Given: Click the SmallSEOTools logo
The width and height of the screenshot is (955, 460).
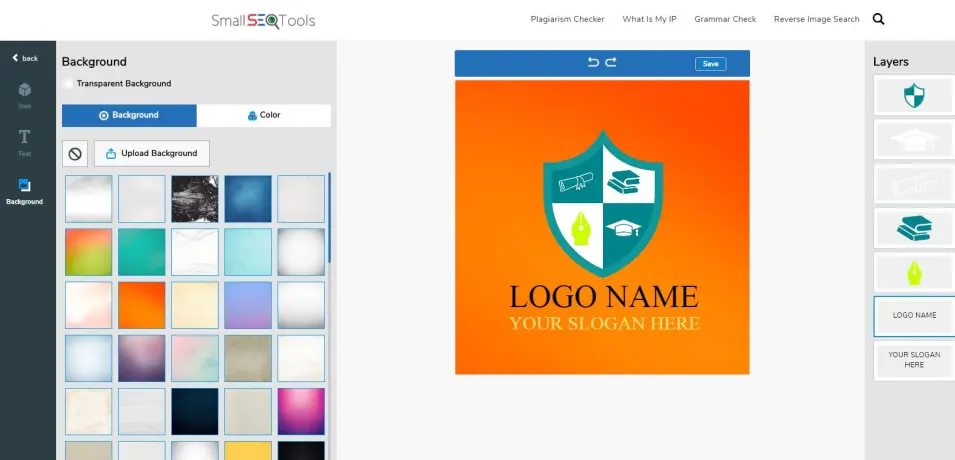Looking at the screenshot, I should 263,21.
